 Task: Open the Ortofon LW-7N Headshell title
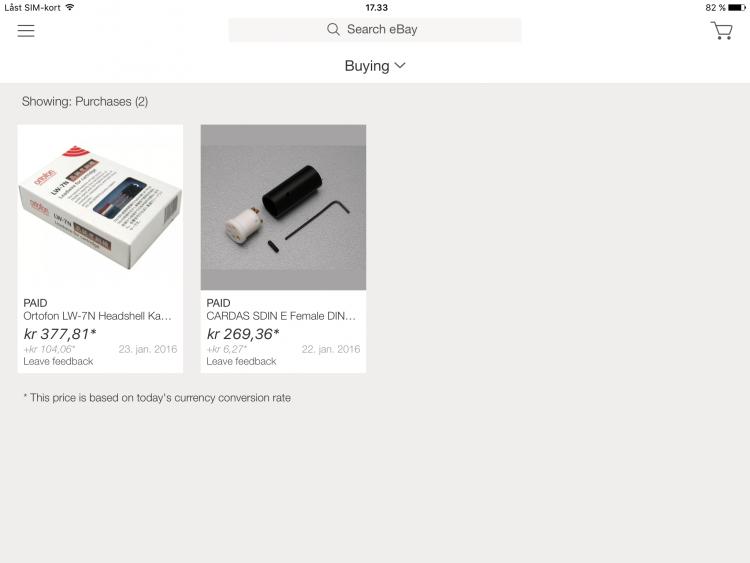[x=98, y=316]
